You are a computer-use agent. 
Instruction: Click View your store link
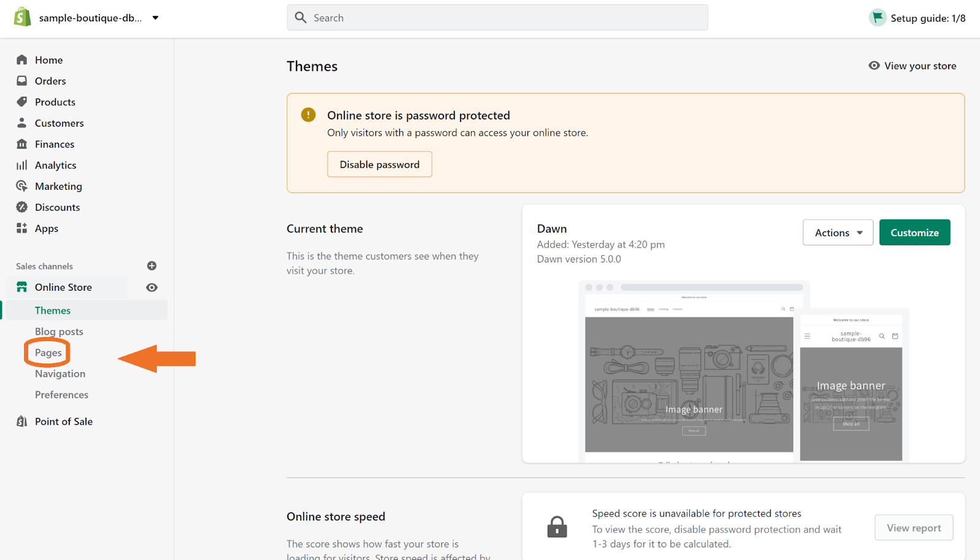tap(913, 66)
